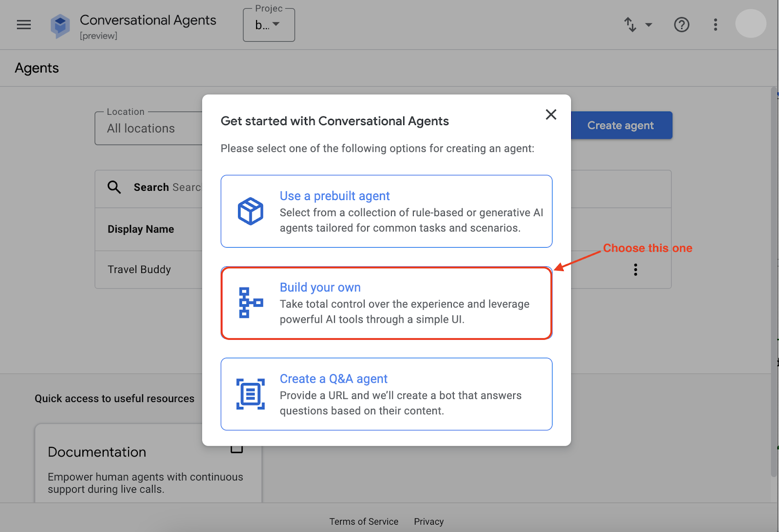Open the navigation hamburger menu

[23, 24]
